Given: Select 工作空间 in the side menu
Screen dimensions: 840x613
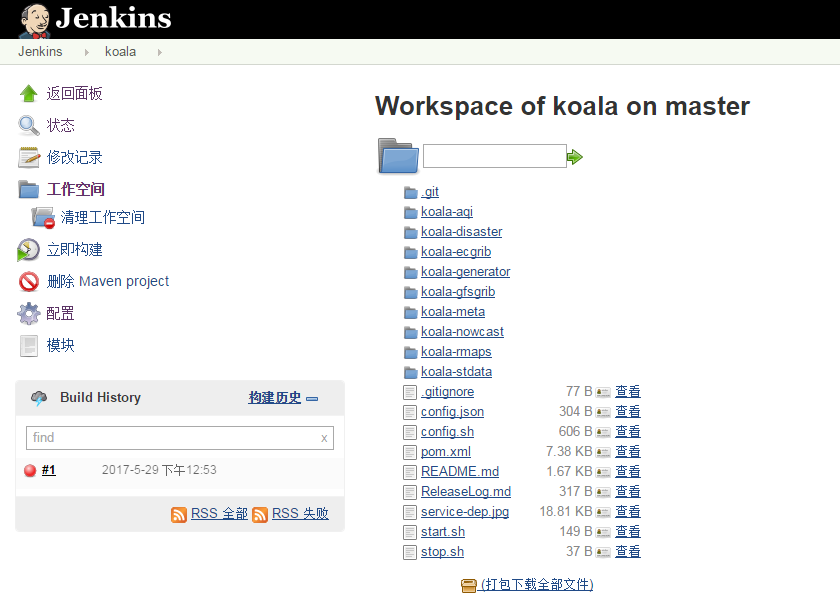Looking at the screenshot, I should click(76, 189).
